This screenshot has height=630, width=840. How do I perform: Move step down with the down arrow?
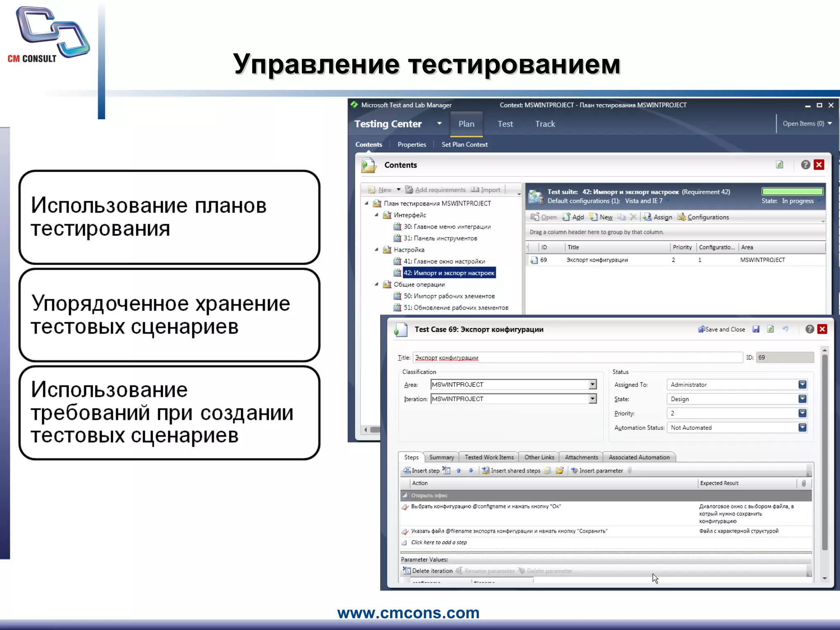471,470
